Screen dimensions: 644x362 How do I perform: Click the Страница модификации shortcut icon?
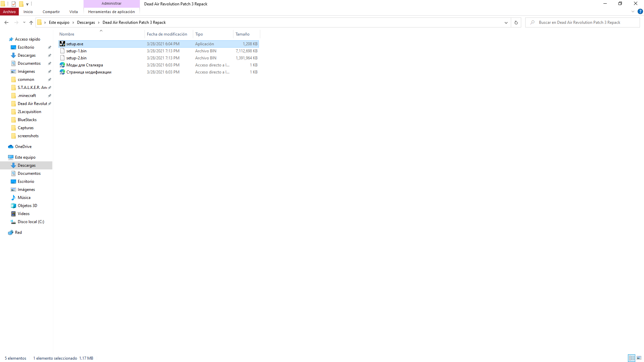pyautogui.click(x=62, y=72)
